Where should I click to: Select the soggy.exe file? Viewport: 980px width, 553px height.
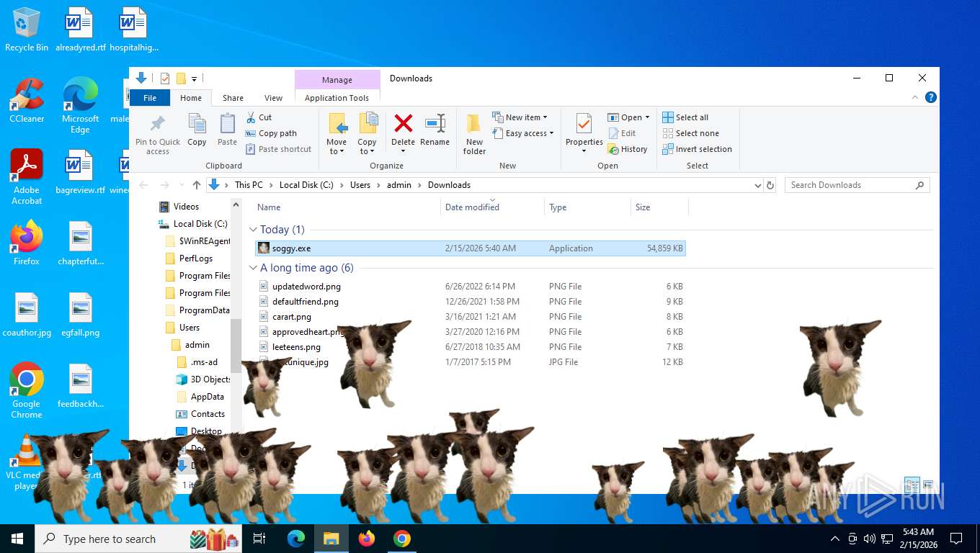click(471, 248)
